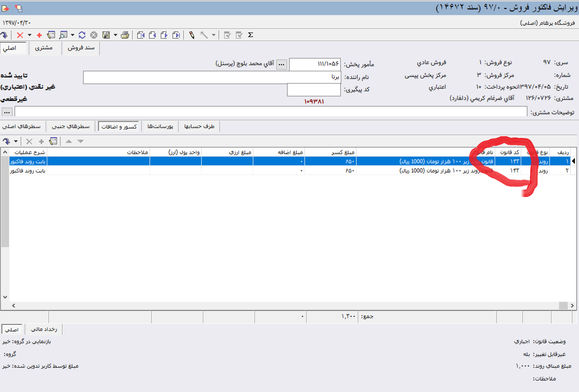Click the floppy disk save icon
The image size is (579, 392).
pyautogui.click(x=106, y=35)
